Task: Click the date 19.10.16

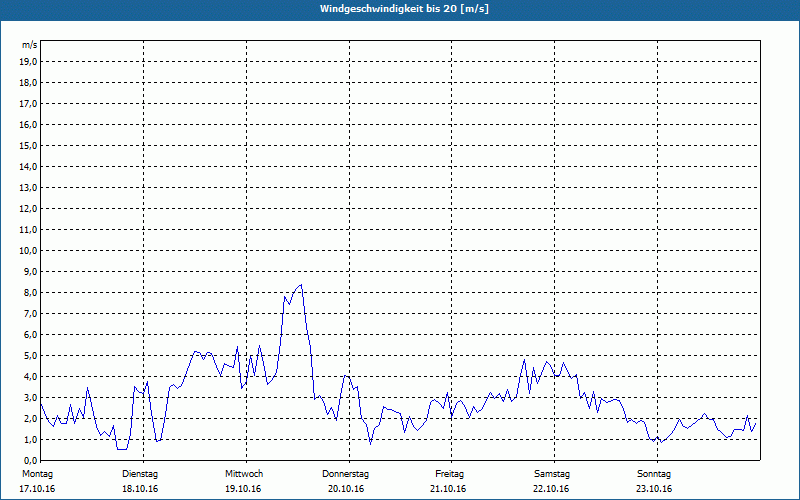Action: pos(243,489)
